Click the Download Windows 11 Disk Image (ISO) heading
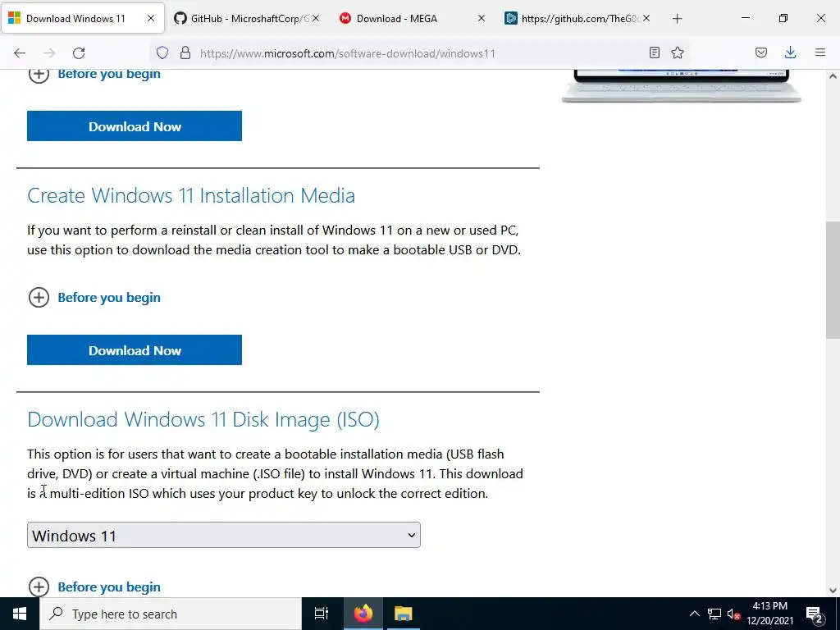Viewport: 840px width, 630px height. 203,419
